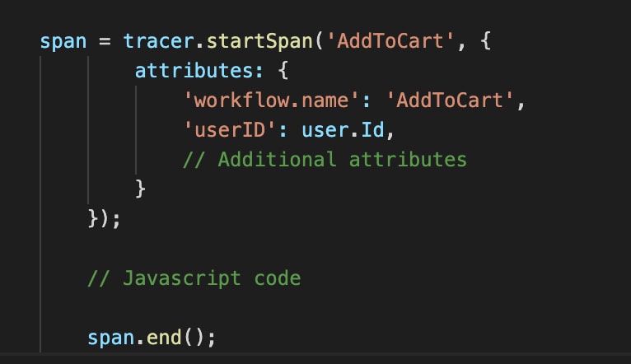This screenshot has height=364, width=631.
Task: Click 'span' in the span.end() line
Action: pyautogui.click(x=110, y=338)
